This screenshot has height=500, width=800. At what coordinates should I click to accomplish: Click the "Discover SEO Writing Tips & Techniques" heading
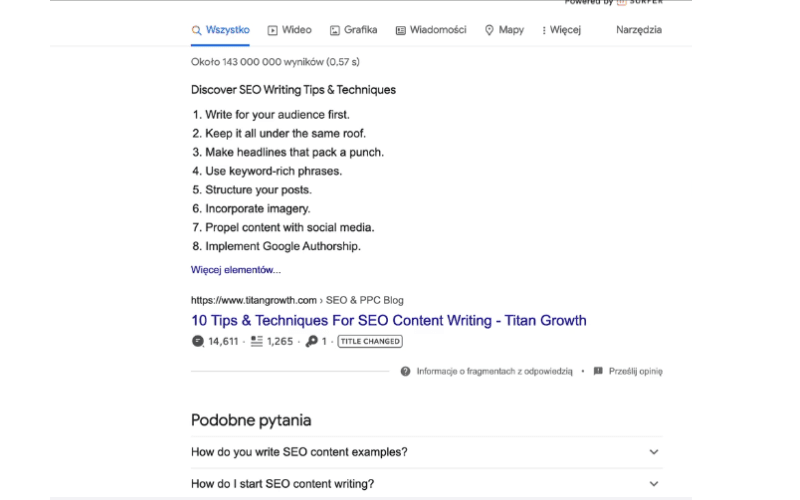click(x=293, y=90)
